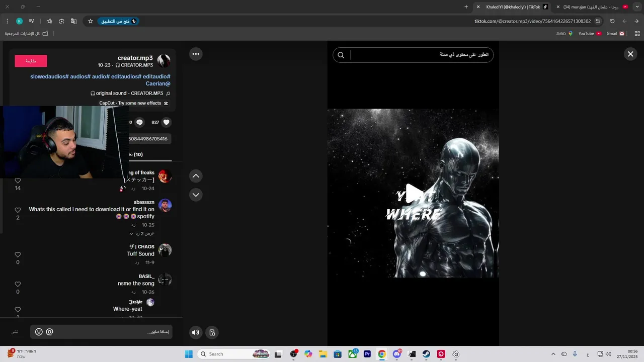Open Steam from the taskbar
This screenshot has height=362, width=644.
(426, 354)
